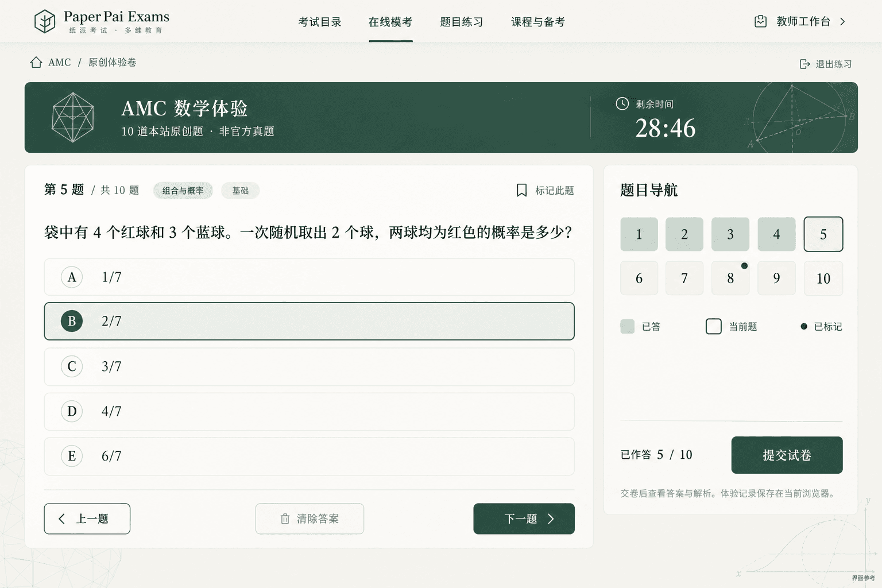This screenshot has height=588, width=882.
Task: Submit the exam with 提交试卷
Action: pyautogui.click(x=787, y=455)
